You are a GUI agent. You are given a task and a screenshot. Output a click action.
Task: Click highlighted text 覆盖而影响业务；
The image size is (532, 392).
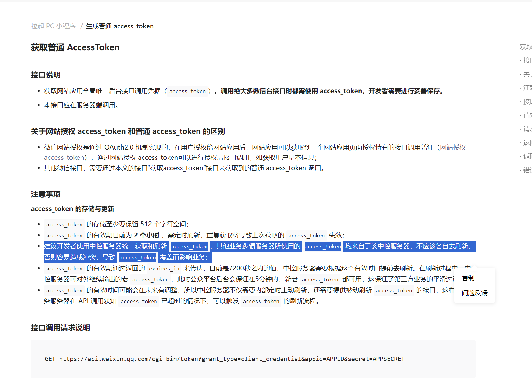tap(184, 257)
